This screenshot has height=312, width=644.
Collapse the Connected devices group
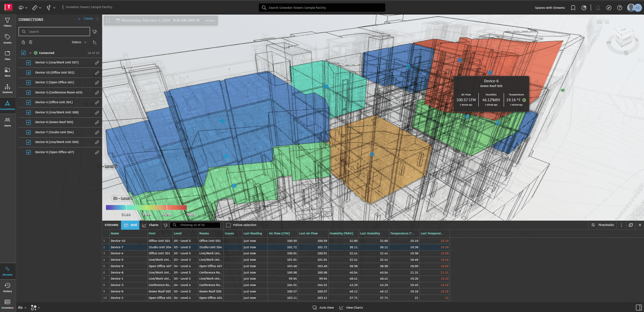coord(30,53)
